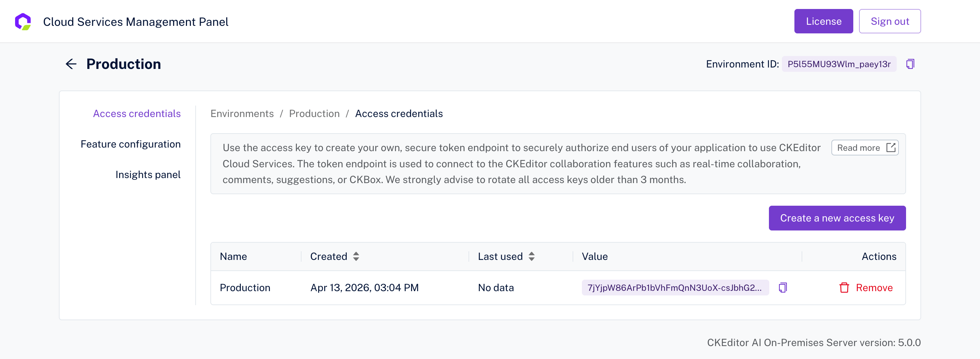Image resolution: width=980 pixels, height=359 pixels.
Task: Sort the table by Created column
Action: [x=356, y=256]
